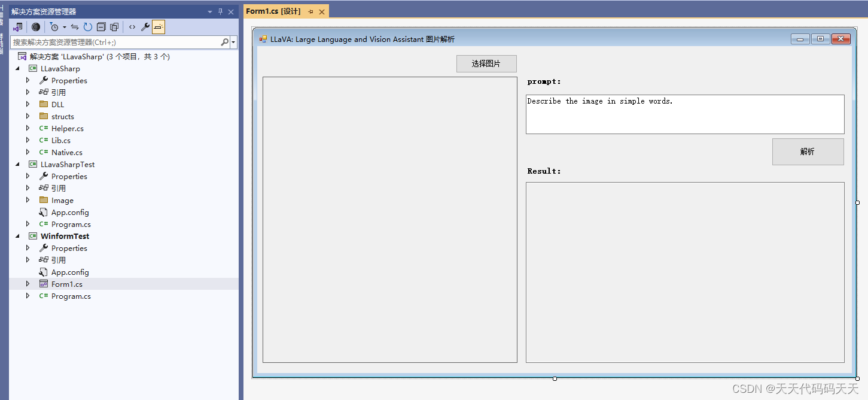Viewport: 868px width, 400px height.
Task: View code using the angle-brackets icon
Action: (132, 27)
